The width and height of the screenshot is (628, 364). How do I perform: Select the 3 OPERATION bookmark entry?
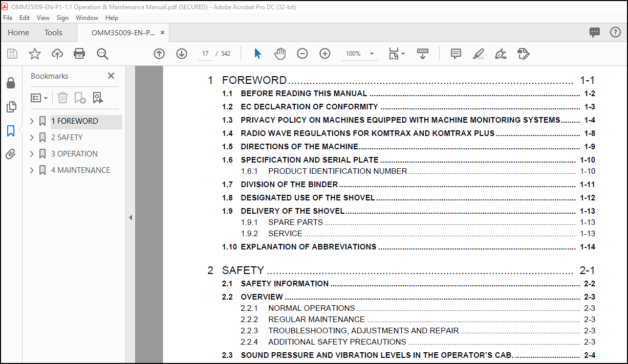(x=74, y=154)
